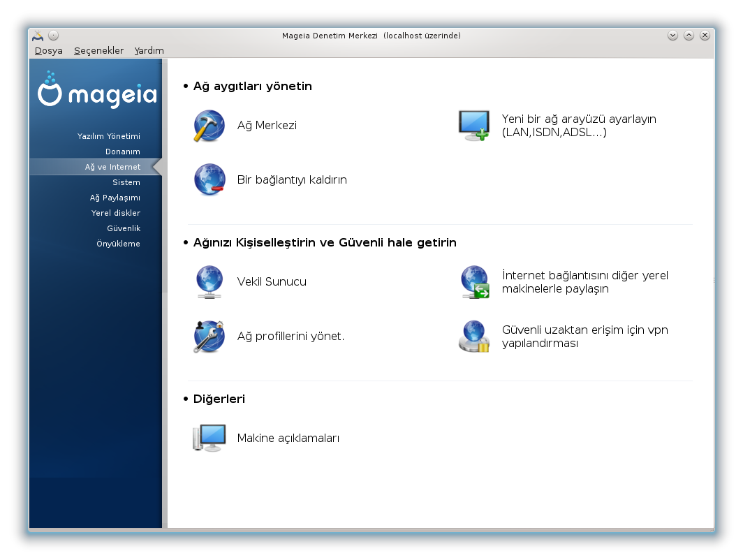Click the round pin button in title bar
This screenshot has width=743, height=560.
coord(54,36)
